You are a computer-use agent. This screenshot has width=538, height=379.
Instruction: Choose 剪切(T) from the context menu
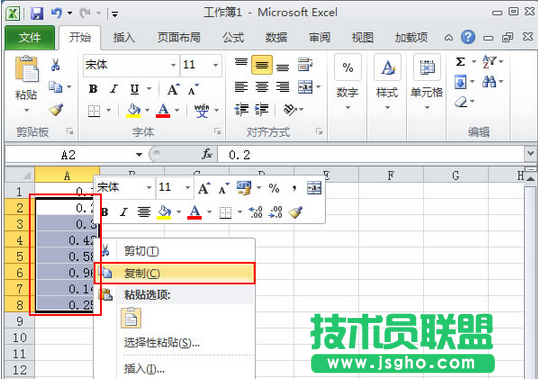(175, 251)
